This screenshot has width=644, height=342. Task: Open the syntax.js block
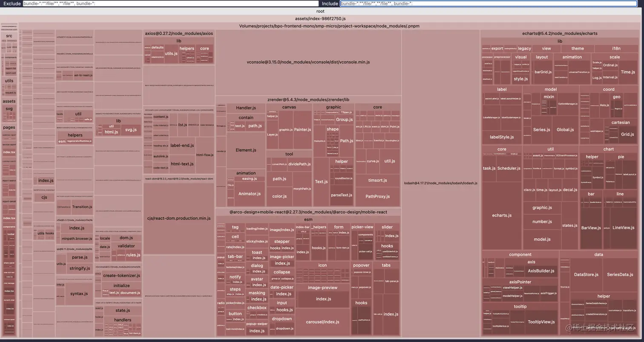[x=79, y=293]
